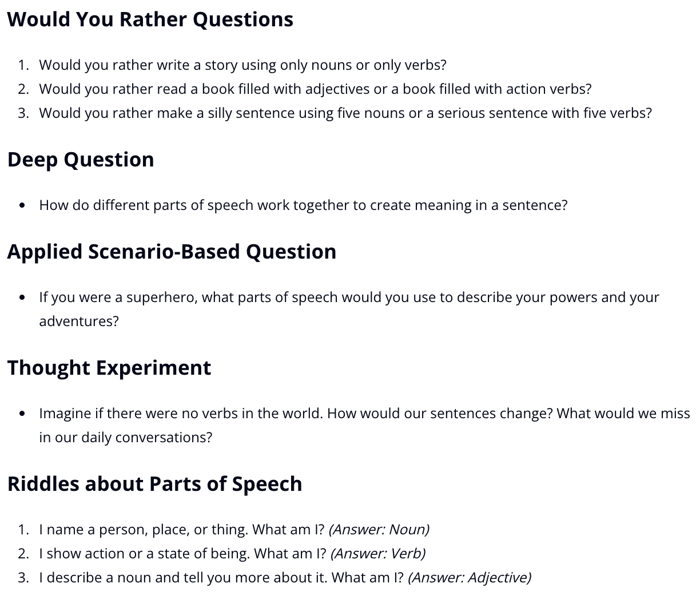Click the "Applied Scenario-Based Question" heading
Viewport: 700px width, 603px height.
(172, 252)
